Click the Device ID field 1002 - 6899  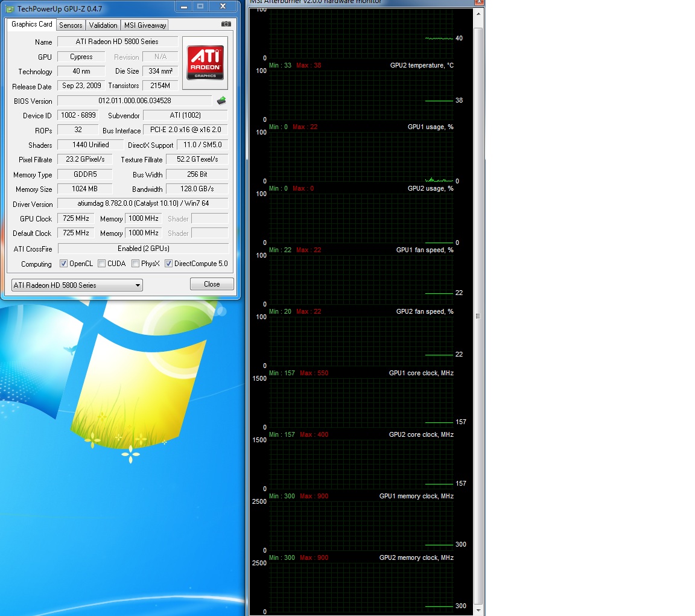click(78, 115)
